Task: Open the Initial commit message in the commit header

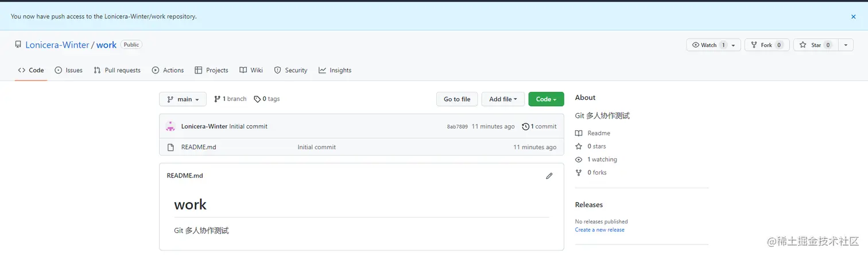Action: pos(248,126)
